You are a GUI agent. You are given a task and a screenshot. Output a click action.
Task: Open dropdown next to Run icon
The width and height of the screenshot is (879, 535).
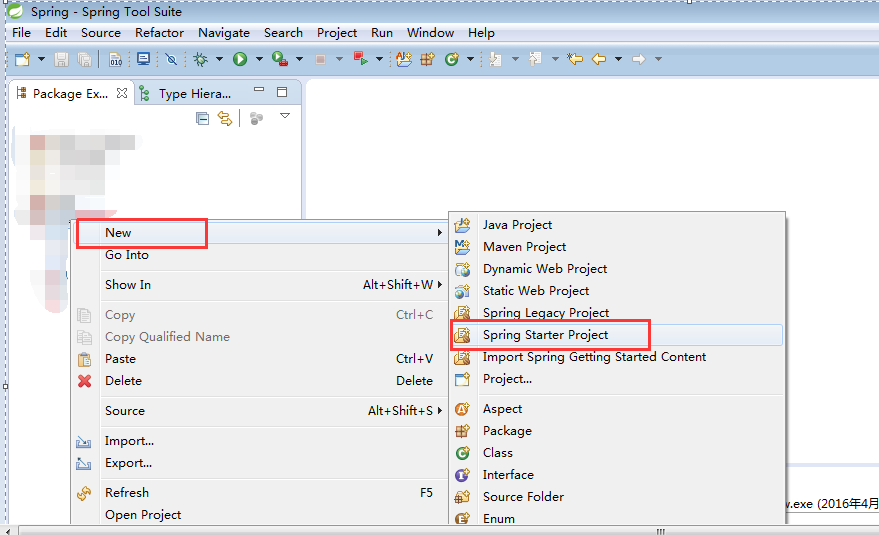259,59
